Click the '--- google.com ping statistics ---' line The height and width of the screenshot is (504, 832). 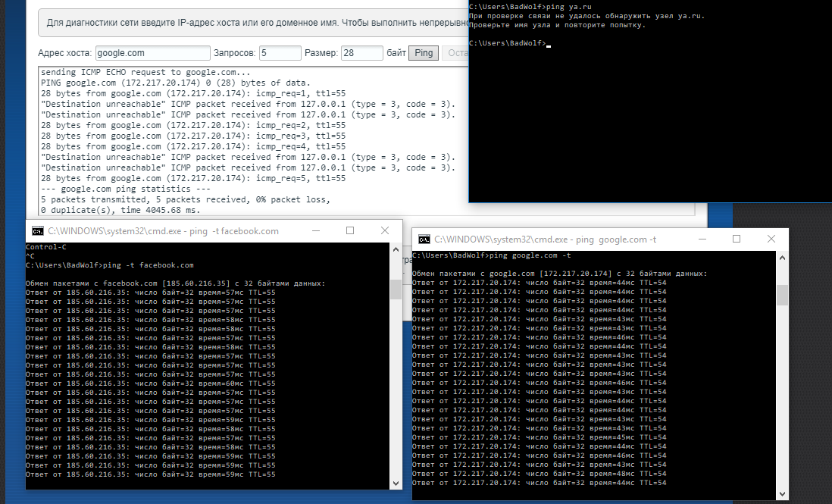(x=126, y=189)
